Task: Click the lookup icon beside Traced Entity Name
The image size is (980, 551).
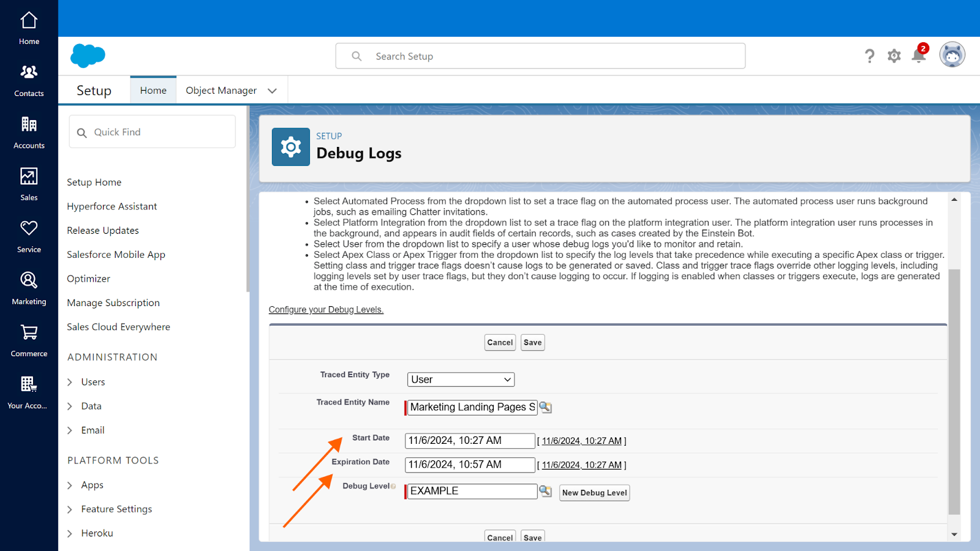Action: pyautogui.click(x=545, y=407)
